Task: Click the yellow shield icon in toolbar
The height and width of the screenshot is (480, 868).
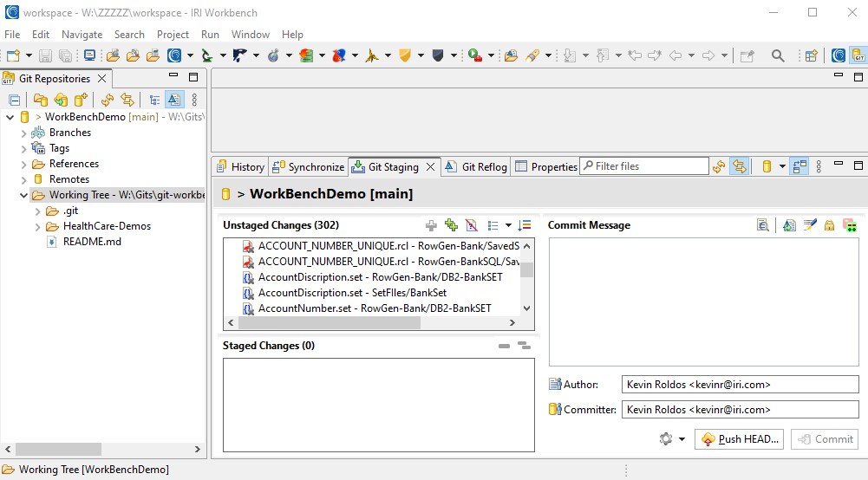Action: (x=405, y=55)
